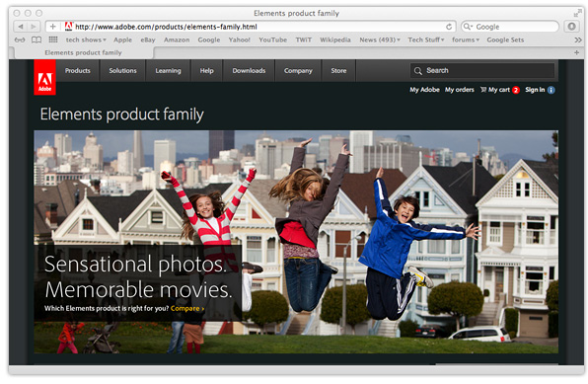Viewport: 588px width, 384px height.
Task: Reload the page using the refresh icon
Action: pyautogui.click(x=449, y=27)
